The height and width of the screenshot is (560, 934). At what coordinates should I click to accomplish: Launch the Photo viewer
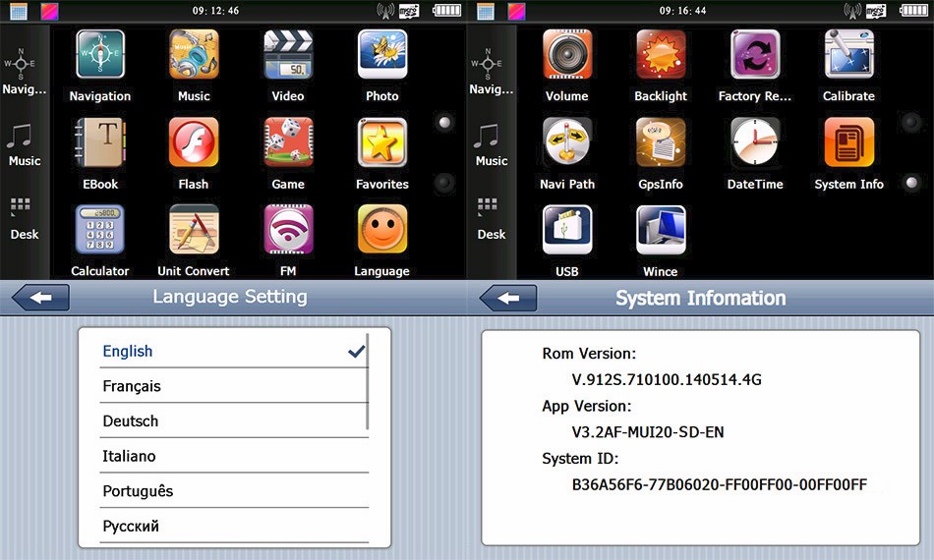[x=382, y=55]
